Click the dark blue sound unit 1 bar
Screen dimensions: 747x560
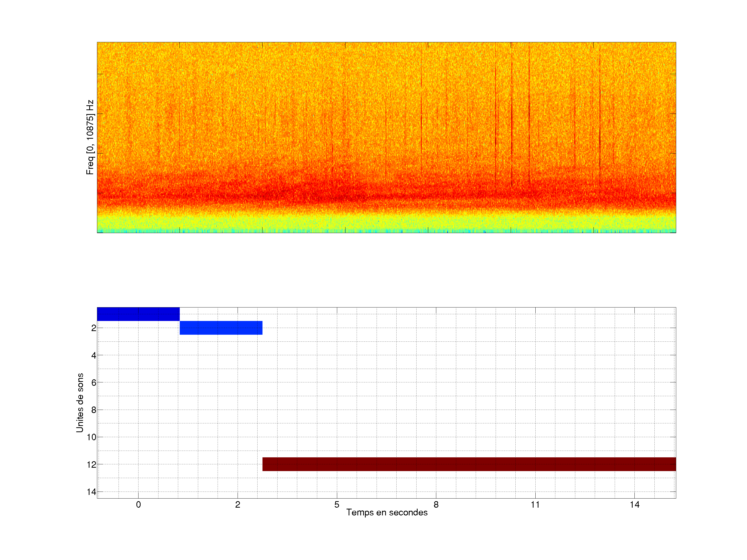(x=138, y=314)
